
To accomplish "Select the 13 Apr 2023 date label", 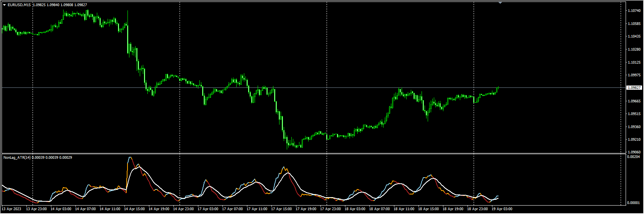I will point(11,209).
